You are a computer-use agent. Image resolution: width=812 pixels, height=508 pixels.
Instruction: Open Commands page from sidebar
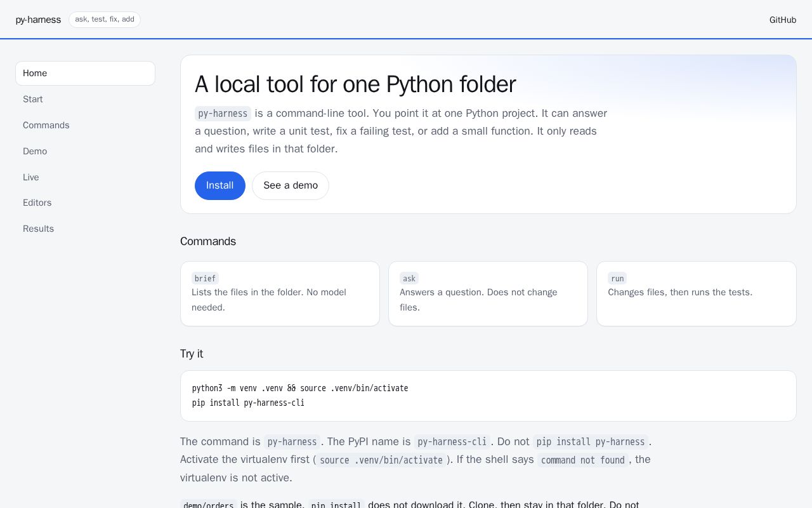coord(85,125)
